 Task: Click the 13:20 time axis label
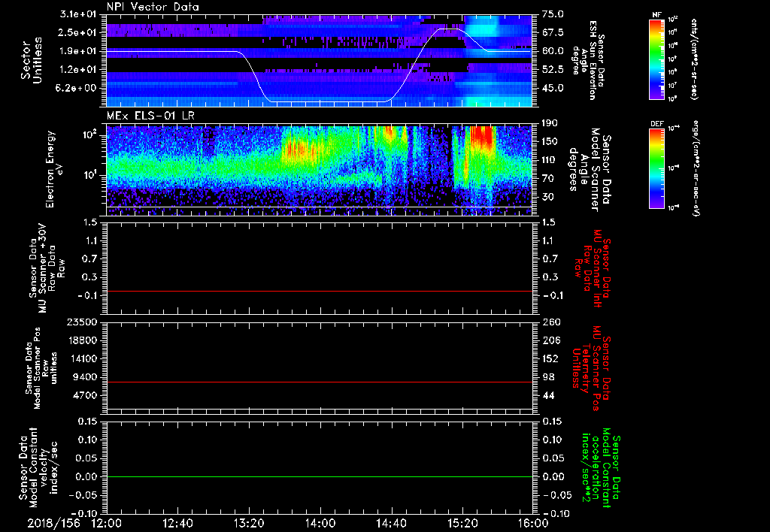(x=248, y=523)
